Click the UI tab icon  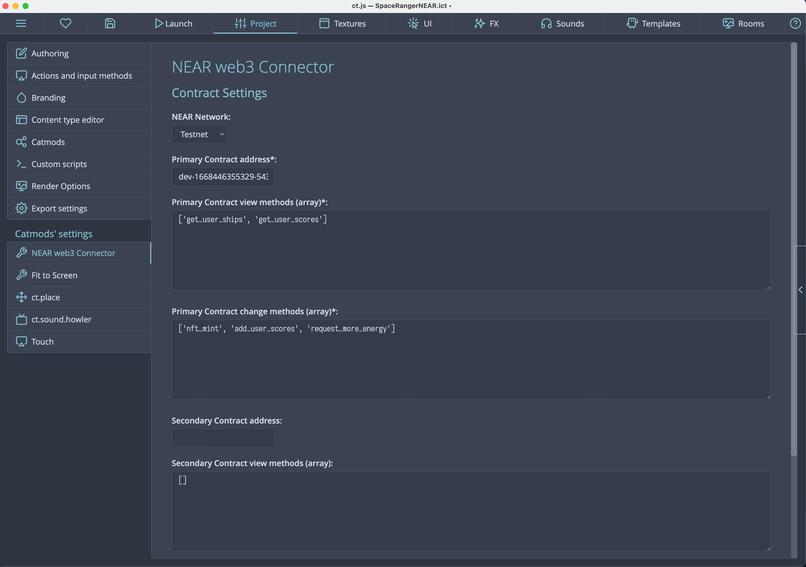click(x=413, y=23)
